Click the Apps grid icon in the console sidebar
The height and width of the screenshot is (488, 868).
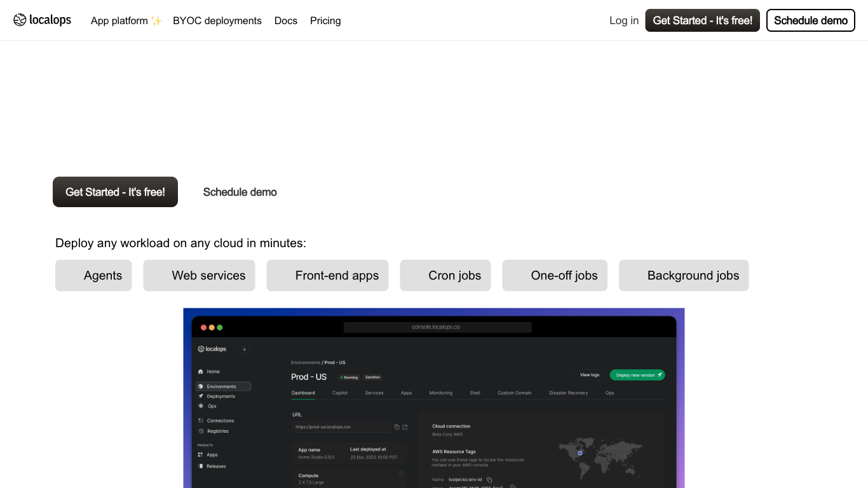click(x=201, y=455)
